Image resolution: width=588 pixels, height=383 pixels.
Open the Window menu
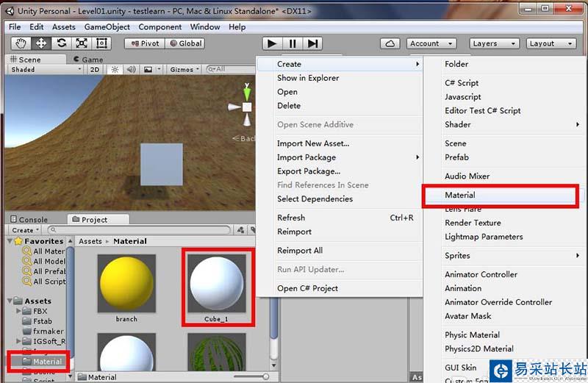click(x=205, y=27)
